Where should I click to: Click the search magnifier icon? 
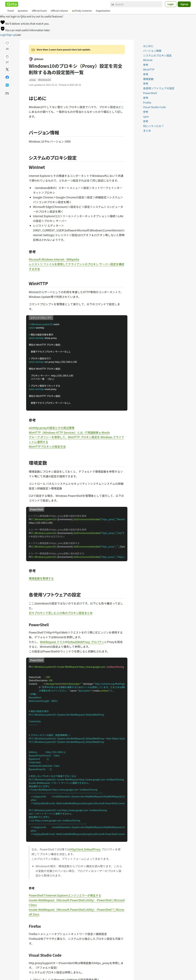pyautogui.click(x=113, y=5)
